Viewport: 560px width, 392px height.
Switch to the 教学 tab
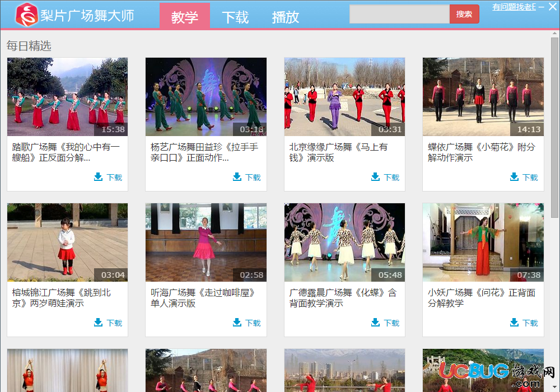point(185,16)
